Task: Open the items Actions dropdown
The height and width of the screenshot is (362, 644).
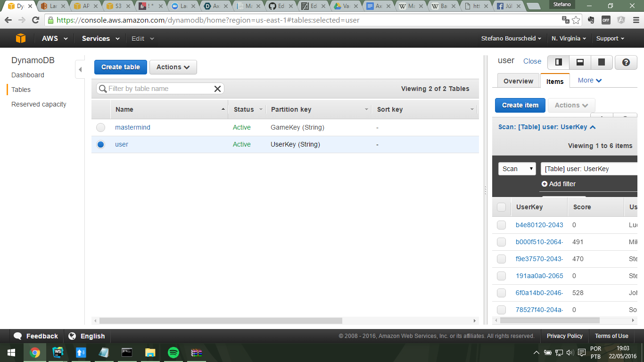Action: click(571, 105)
